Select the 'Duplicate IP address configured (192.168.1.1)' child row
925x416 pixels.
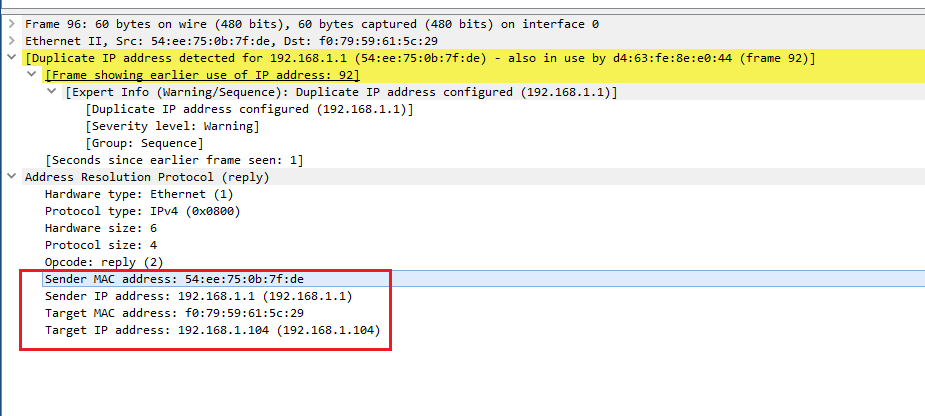(249, 109)
